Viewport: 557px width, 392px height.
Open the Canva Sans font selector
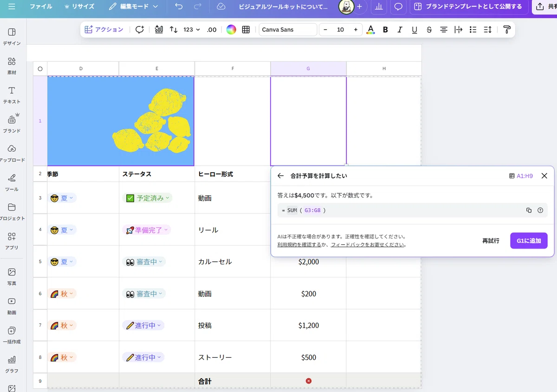point(288,29)
